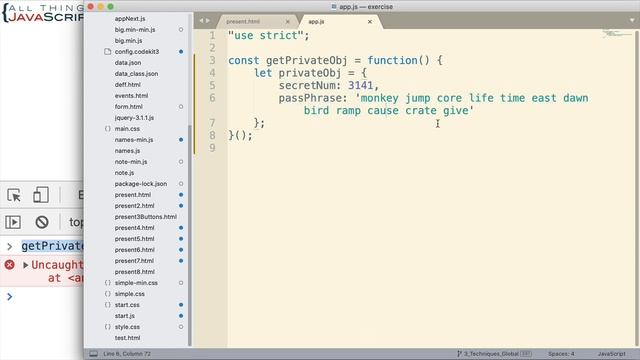Expand the Uncaught error disclosure triangle
The height and width of the screenshot is (360, 640).
click(x=25, y=265)
